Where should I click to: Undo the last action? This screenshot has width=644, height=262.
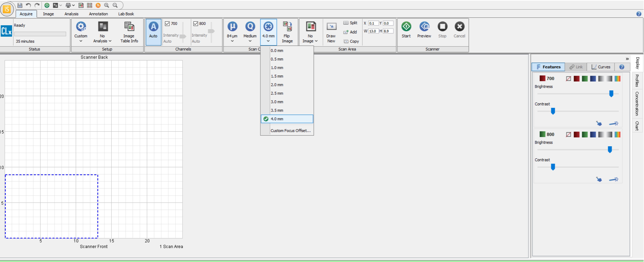point(28,5)
